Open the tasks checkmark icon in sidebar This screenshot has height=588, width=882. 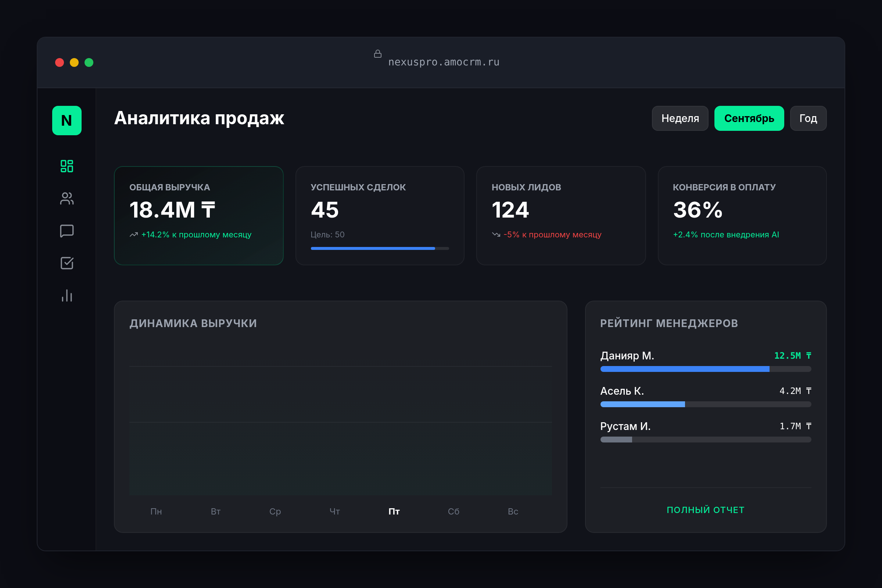(x=67, y=263)
